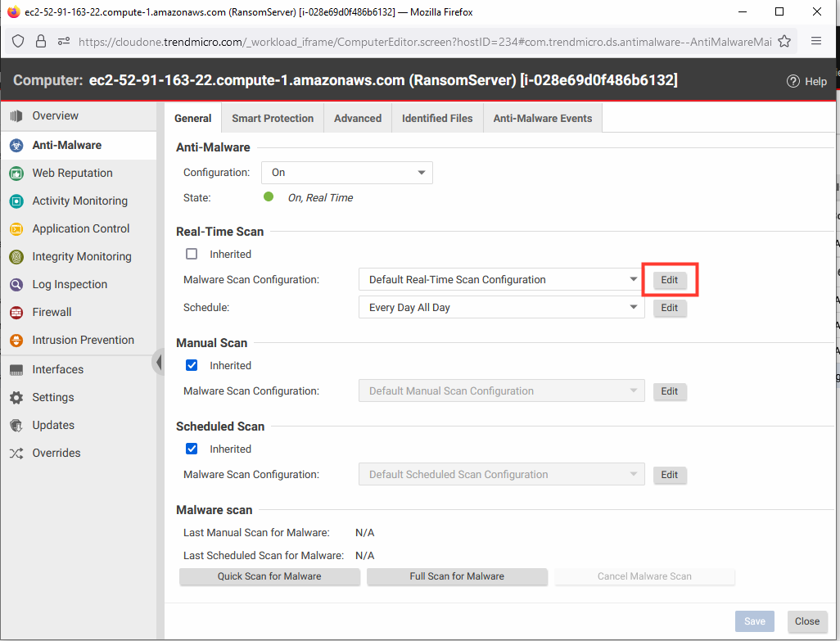Click the Activity Monitoring icon

click(x=16, y=201)
